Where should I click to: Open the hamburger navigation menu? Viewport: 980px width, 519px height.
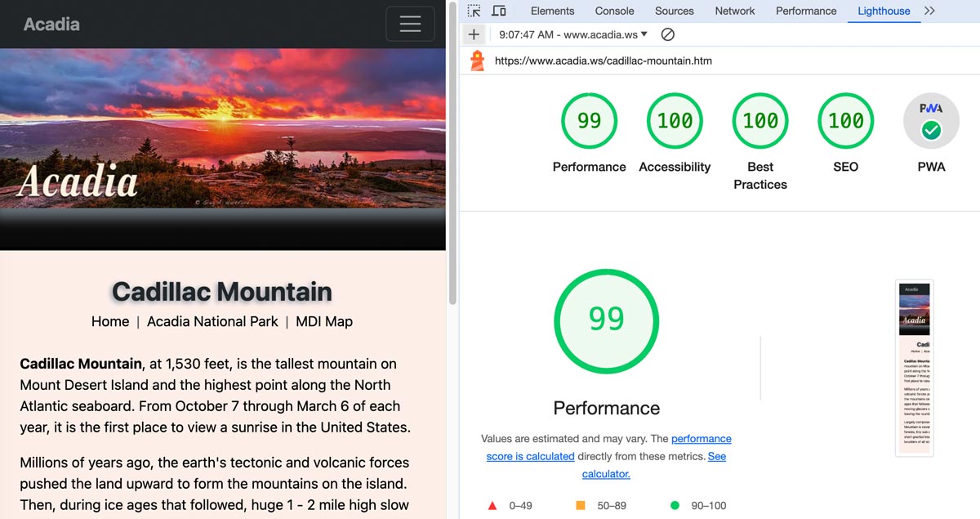(410, 24)
